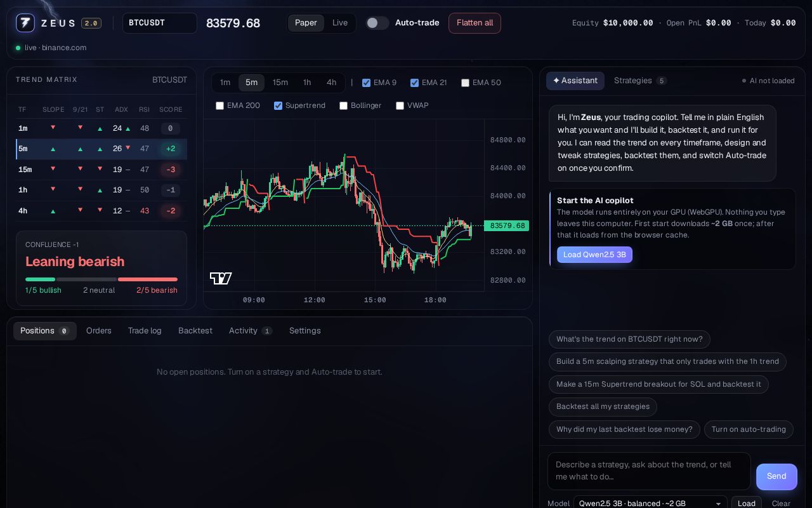Switch chart timeframe to 15m
This screenshot has width=812, height=508.
coord(280,83)
